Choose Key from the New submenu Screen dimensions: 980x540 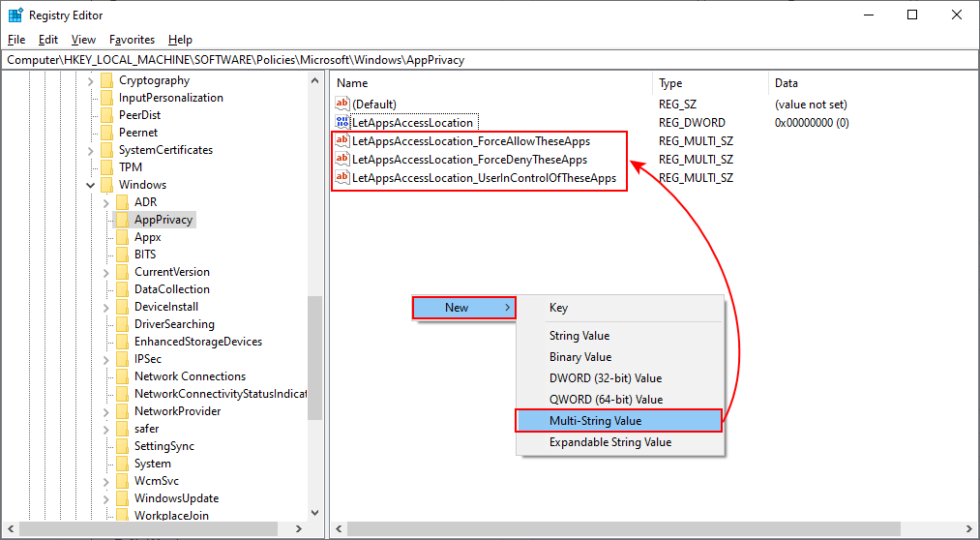(x=620, y=308)
